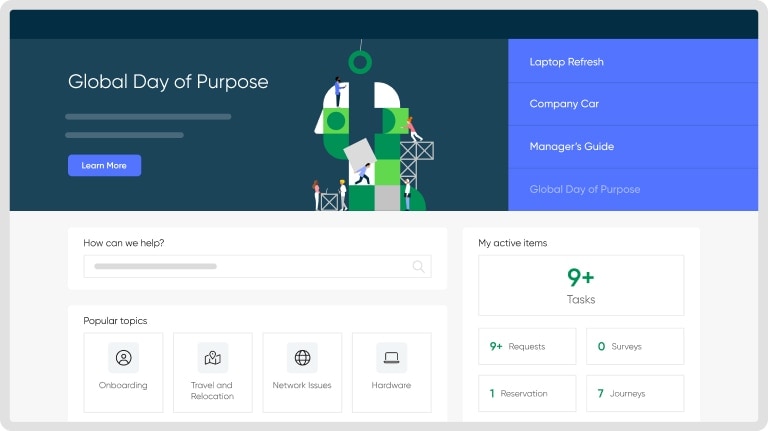Click the Network Issues topic label
This screenshot has width=768, height=431.
tap(302, 385)
